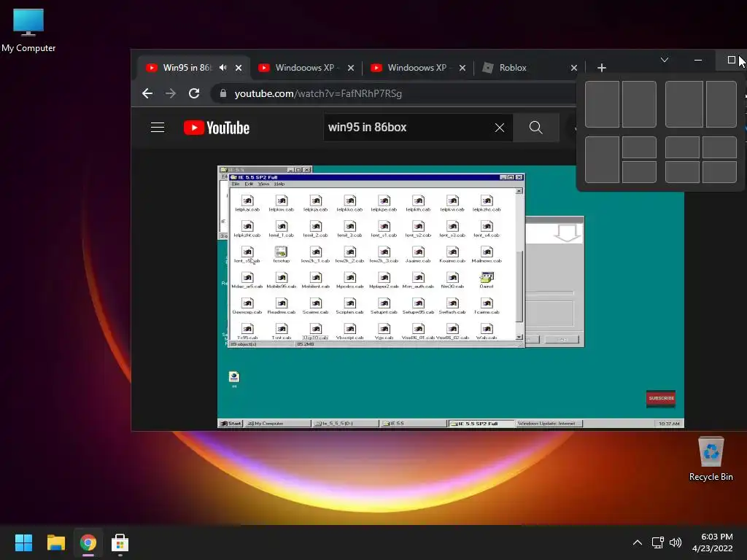
Task: Clear the YouTube search text
Action: [499, 128]
